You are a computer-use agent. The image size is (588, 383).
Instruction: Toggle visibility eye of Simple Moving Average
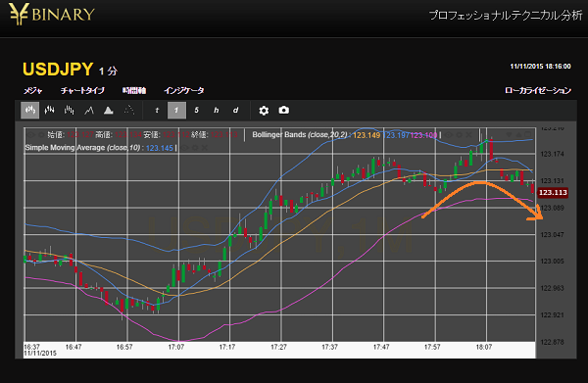[184, 148]
